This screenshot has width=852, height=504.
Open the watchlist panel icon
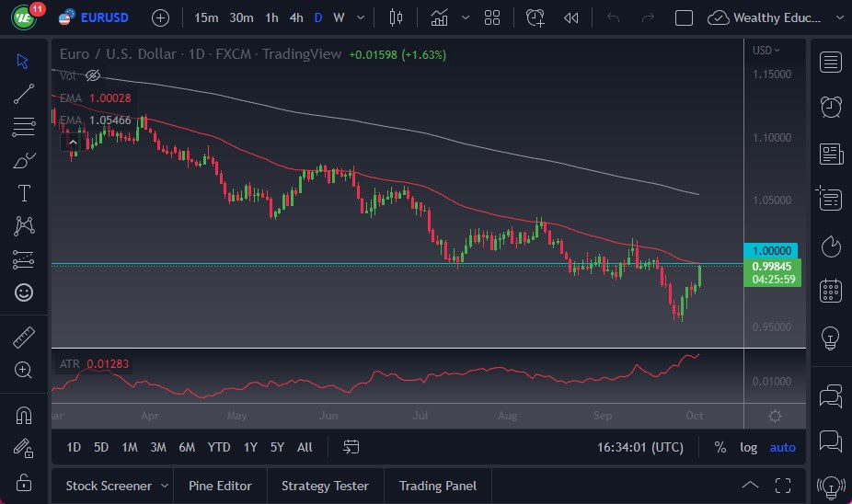click(831, 63)
